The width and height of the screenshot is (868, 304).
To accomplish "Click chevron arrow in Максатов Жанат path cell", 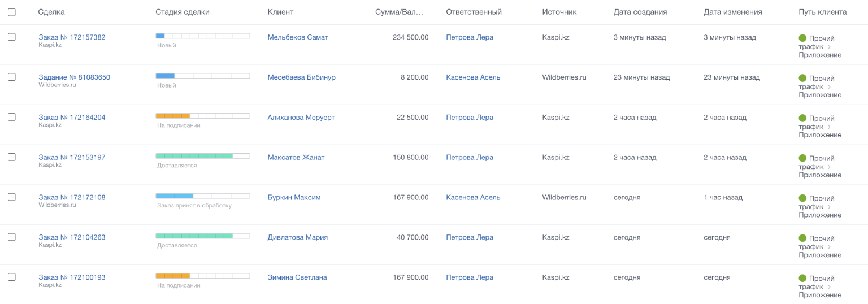I will tap(829, 167).
